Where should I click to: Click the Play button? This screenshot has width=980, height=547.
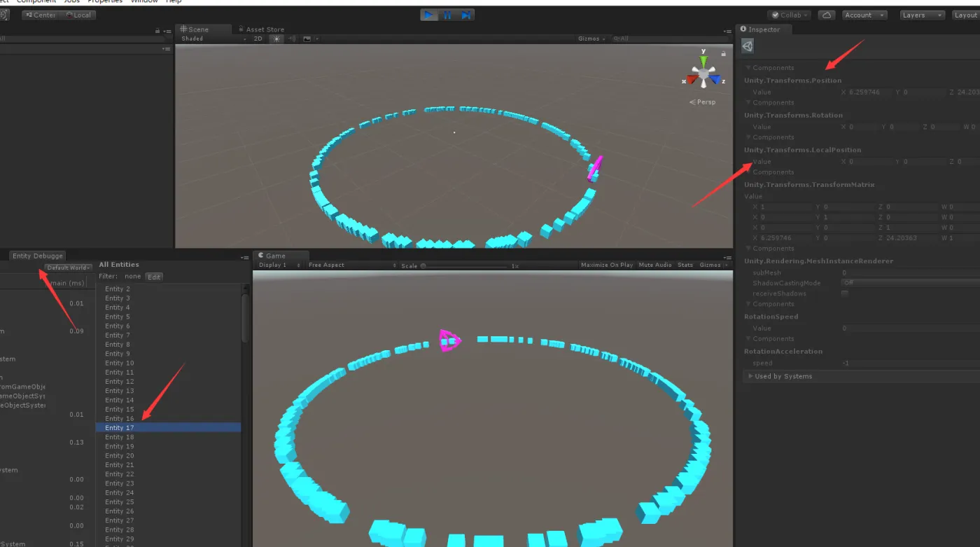tap(429, 15)
